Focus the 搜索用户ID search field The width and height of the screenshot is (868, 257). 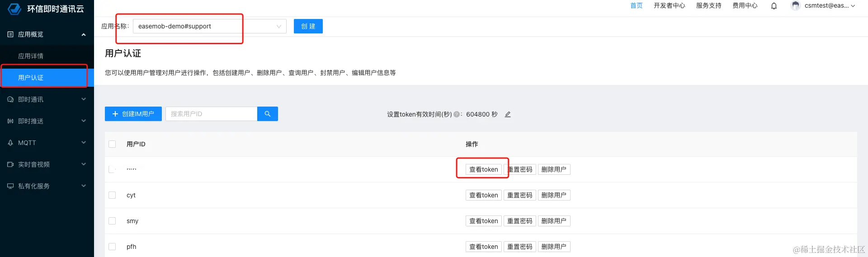coord(212,114)
